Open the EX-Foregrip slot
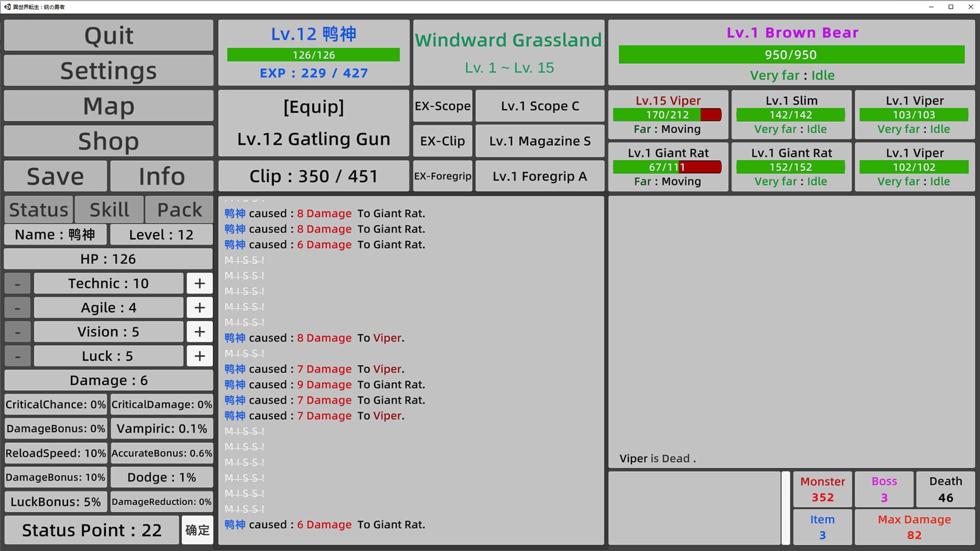The image size is (980, 551). pyautogui.click(x=442, y=176)
